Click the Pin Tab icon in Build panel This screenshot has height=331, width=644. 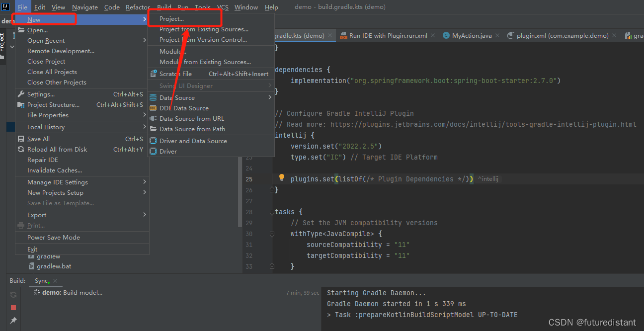click(x=13, y=321)
